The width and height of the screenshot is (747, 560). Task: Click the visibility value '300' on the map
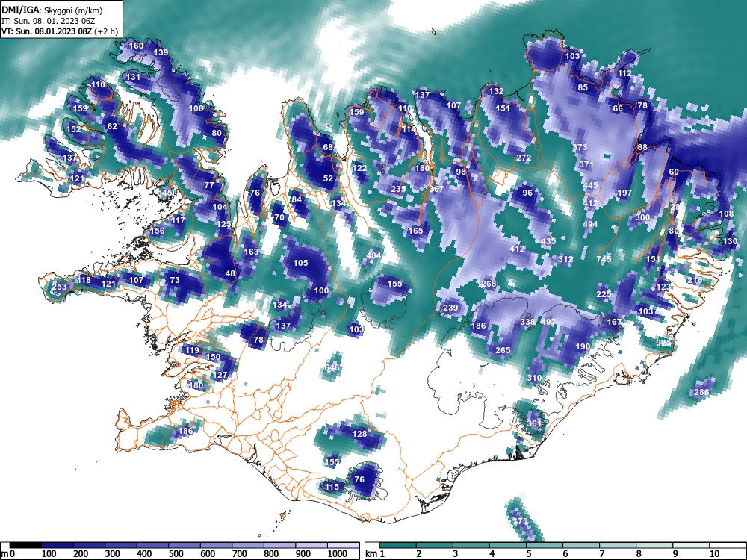click(642, 217)
